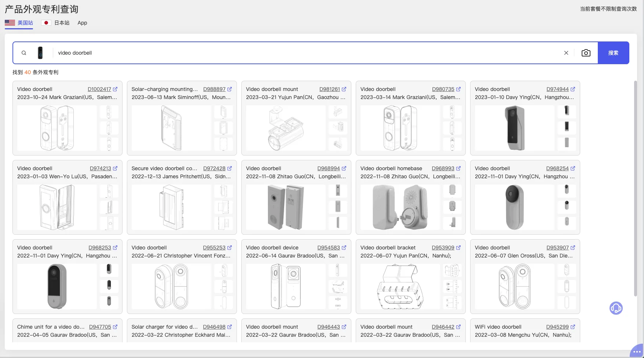The image size is (644, 358).
Task: Open external link icon for D968254
Action: coord(573,168)
